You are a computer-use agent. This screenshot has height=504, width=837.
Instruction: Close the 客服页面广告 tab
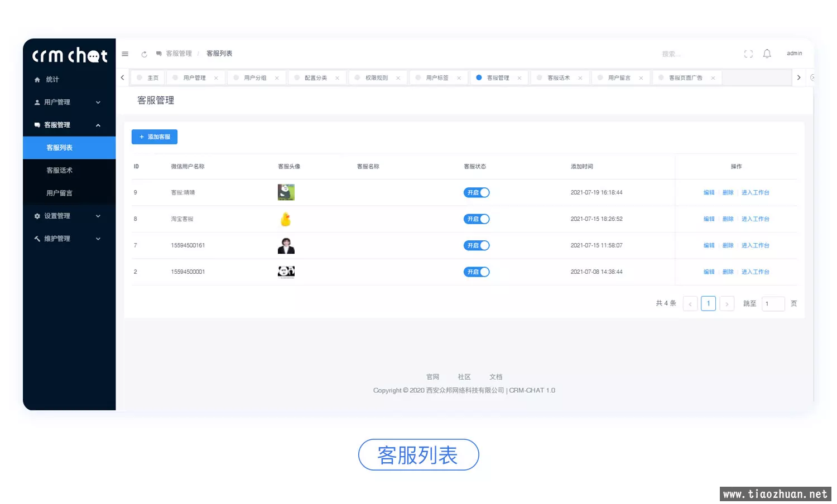pyautogui.click(x=713, y=78)
